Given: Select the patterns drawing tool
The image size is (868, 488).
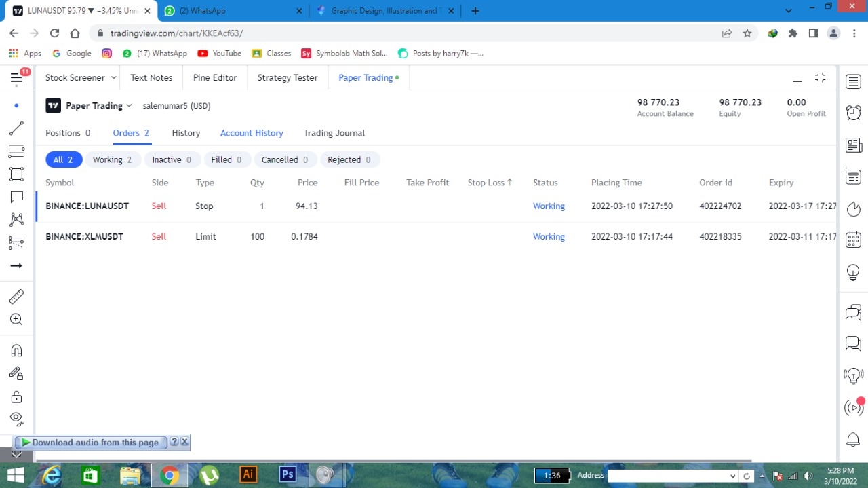Looking at the screenshot, I should pyautogui.click(x=16, y=219).
